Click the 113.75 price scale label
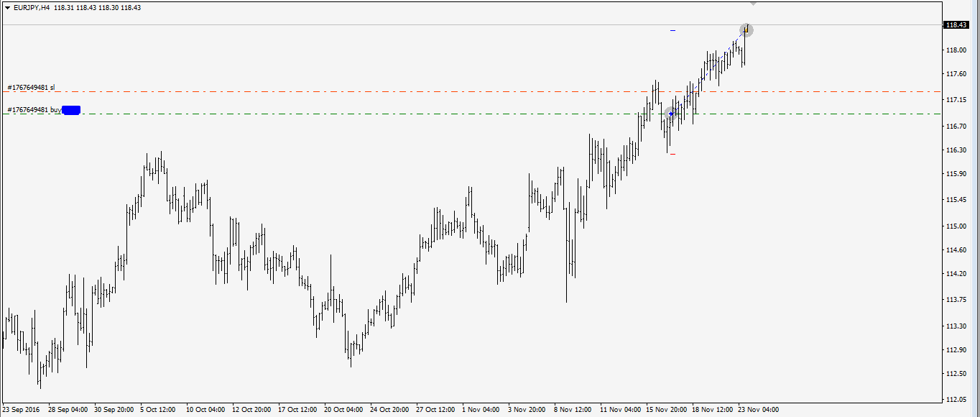 [x=956, y=300]
